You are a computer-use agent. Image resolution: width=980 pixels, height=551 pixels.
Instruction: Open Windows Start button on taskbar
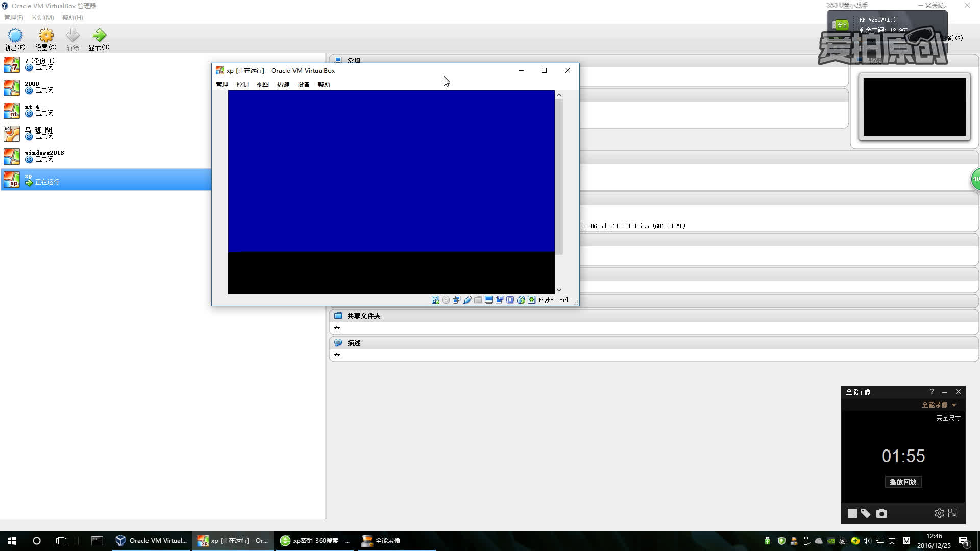click(12, 541)
